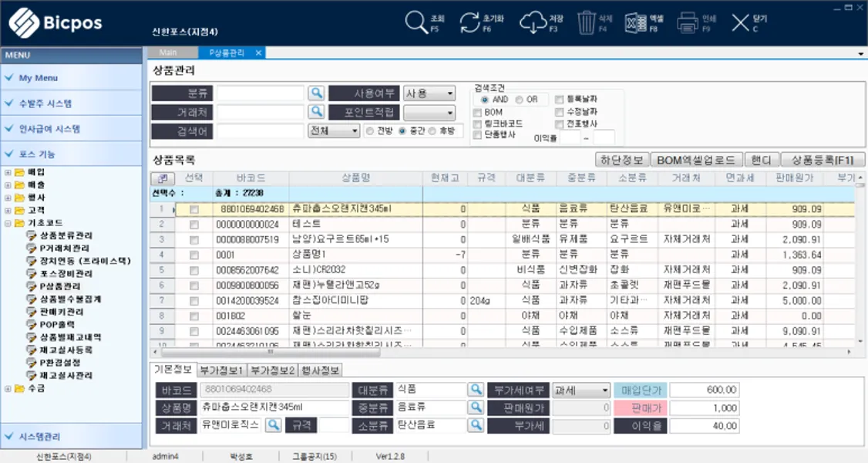Click the 엑셀 F8 Excel export icon
The width and height of the screenshot is (868, 463).
635,22
